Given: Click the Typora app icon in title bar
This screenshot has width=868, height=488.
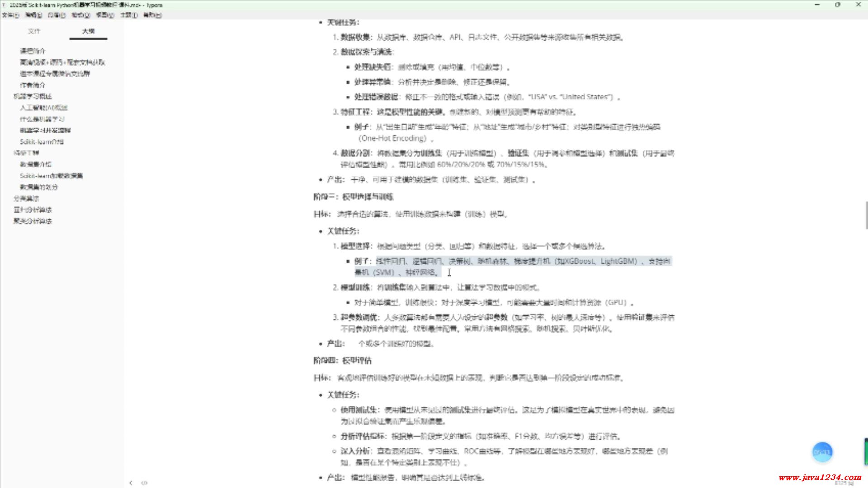Looking at the screenshot, I should pos(4,5).
